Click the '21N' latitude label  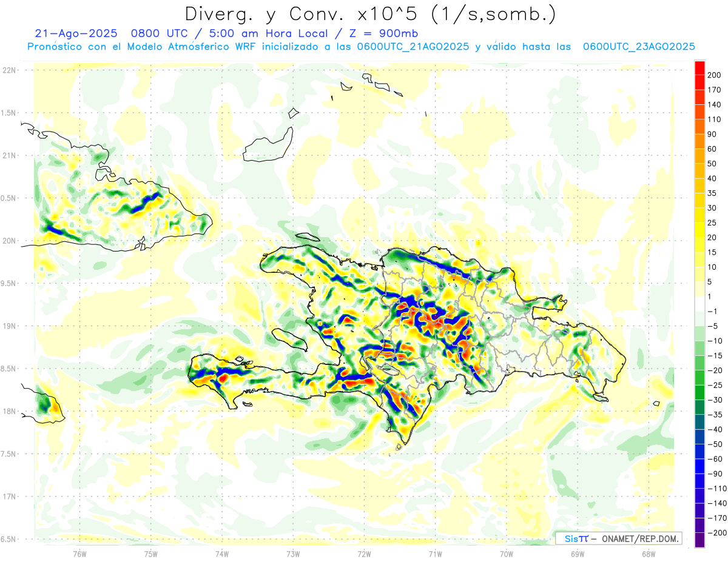(8, 155)
